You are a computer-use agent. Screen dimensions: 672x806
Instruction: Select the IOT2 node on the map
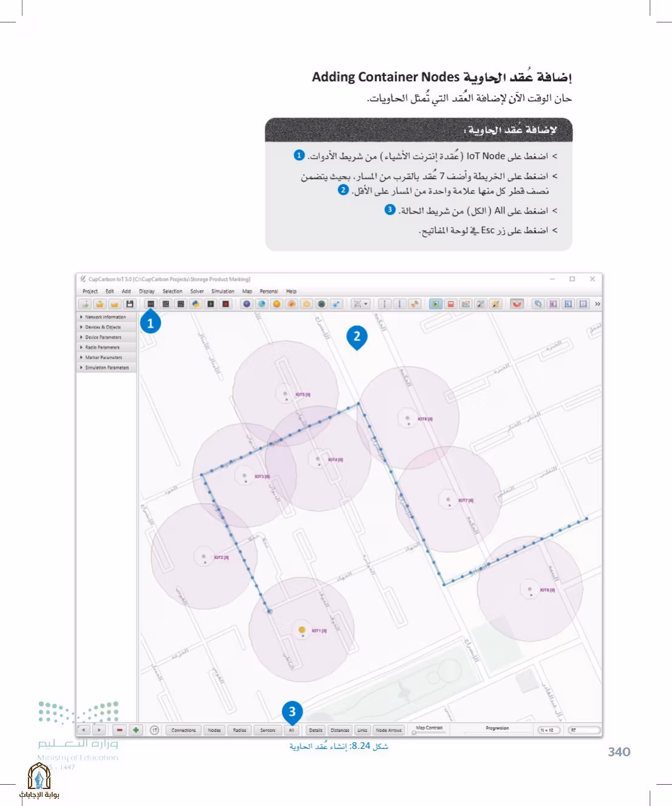click(203, 557)
